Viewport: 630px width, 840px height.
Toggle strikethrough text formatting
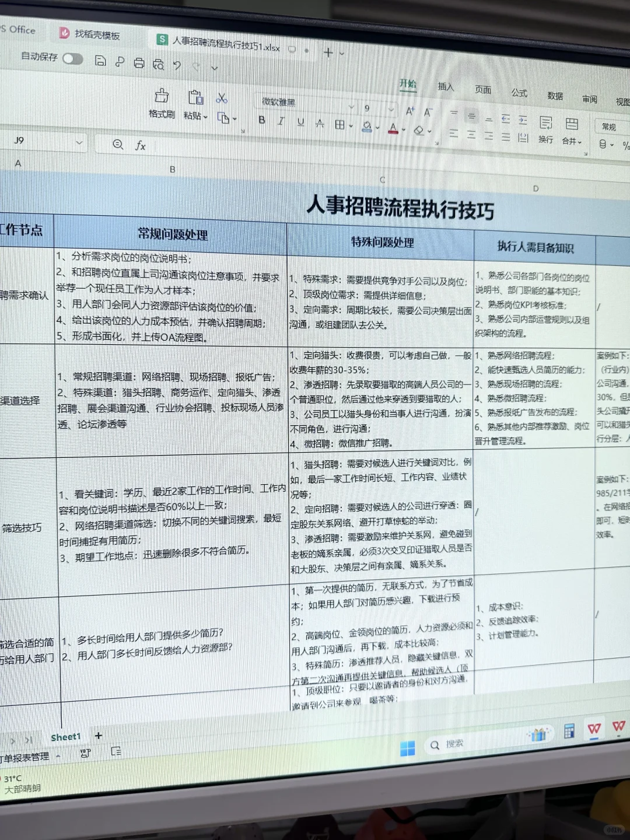pyautogui.click(x=320, y=123)
